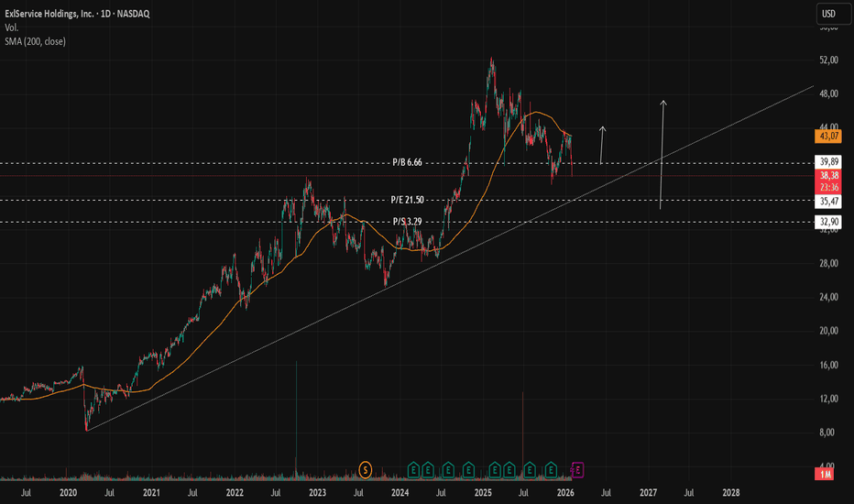854x504 pixels.
Task: Click the 2028 label on the time axis
Action: [731, 493]
